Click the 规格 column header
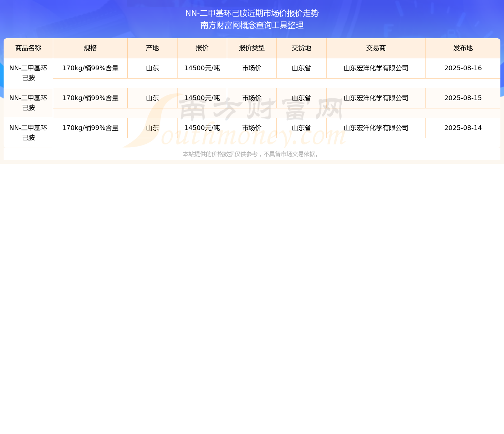 pyautogui.click(x=90, y=48)
